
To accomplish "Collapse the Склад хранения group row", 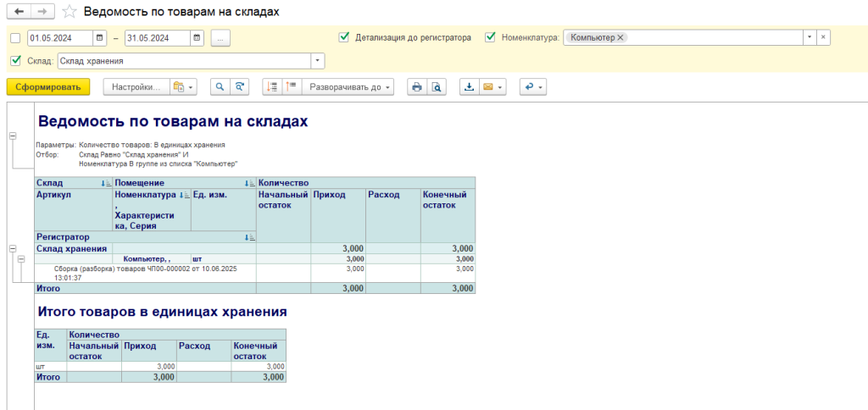I will [12, 248].
